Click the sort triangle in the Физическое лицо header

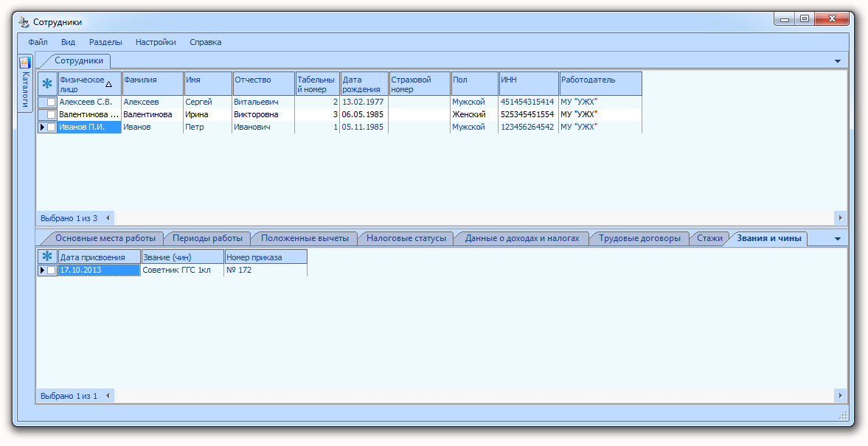tap(108, 84)
